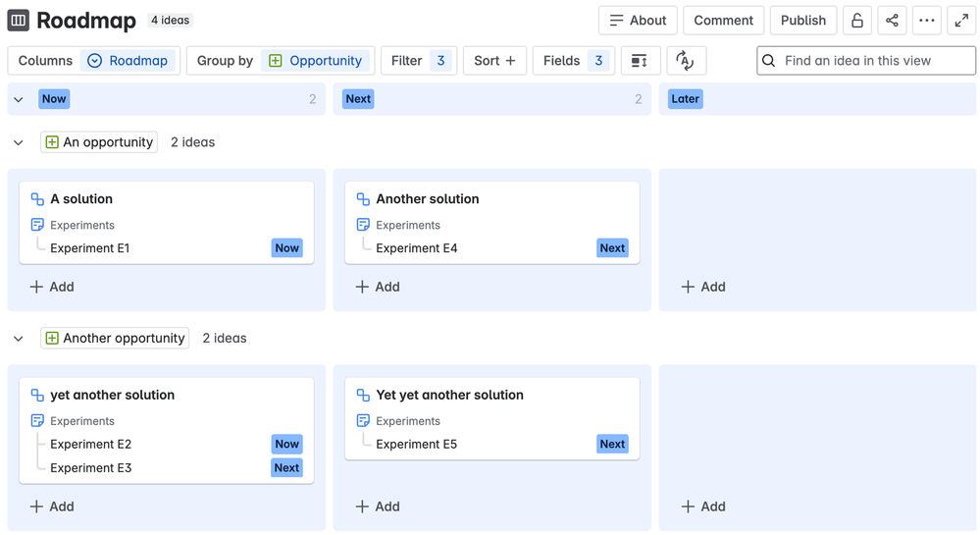Click the Comment button
The height and width of the screenshot is (535, 980).
point(724,21)
